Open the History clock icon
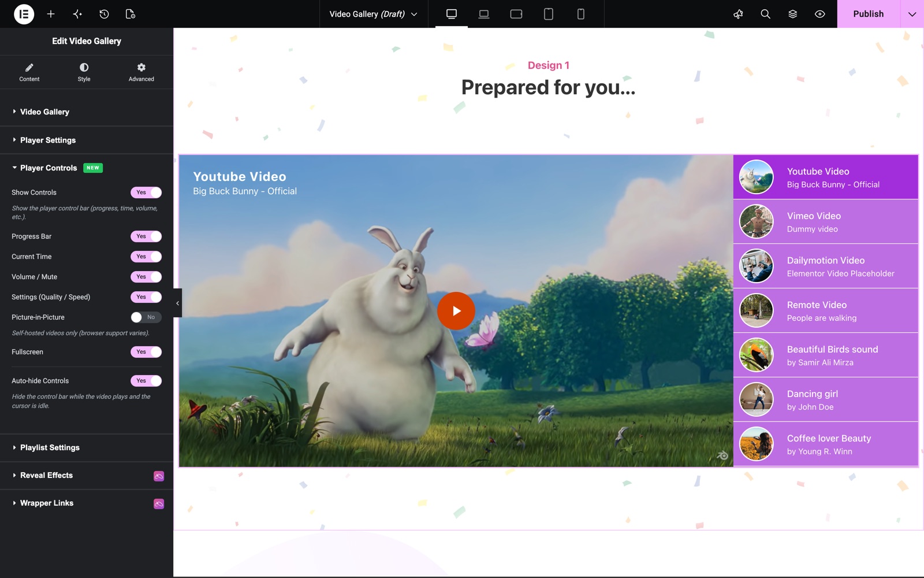Viewport: 924px width, 578px height. [x=104, y=14]
